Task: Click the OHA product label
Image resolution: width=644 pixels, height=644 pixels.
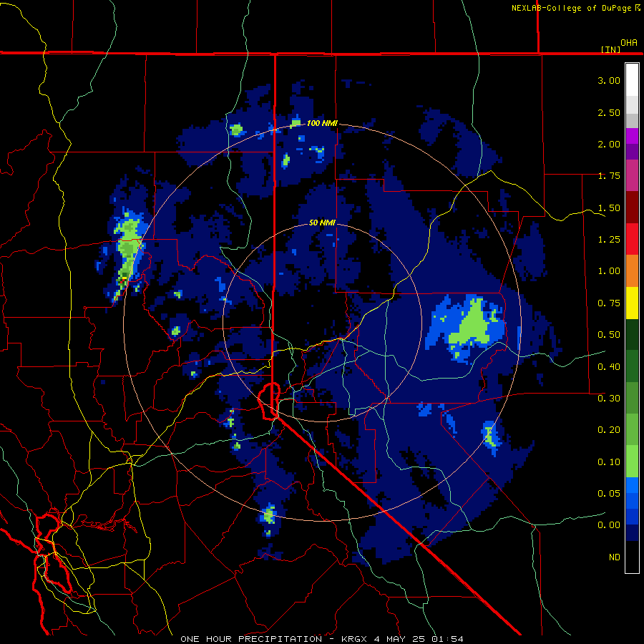Action: 629,42
